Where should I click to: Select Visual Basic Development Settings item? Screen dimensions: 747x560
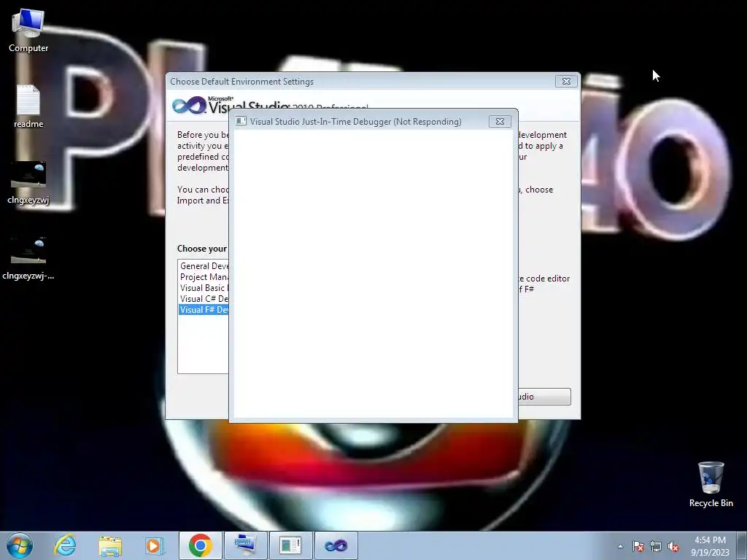[x=204, y=288]
